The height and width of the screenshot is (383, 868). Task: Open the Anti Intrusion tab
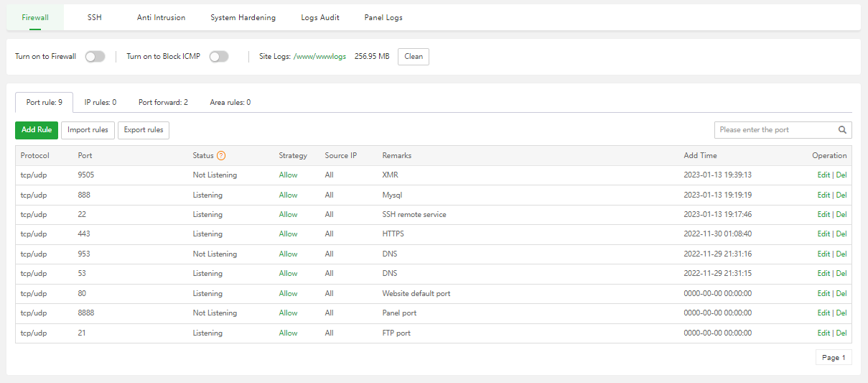pyautogui.click(x=161, y=17)
